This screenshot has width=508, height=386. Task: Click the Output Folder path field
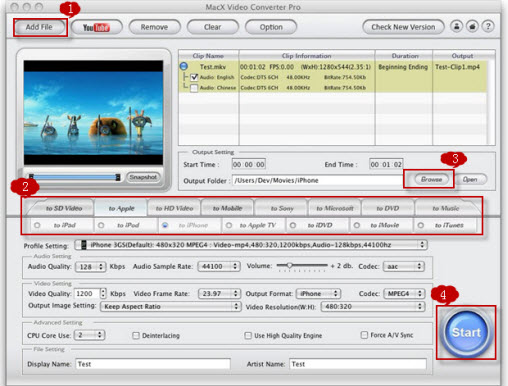317,180
